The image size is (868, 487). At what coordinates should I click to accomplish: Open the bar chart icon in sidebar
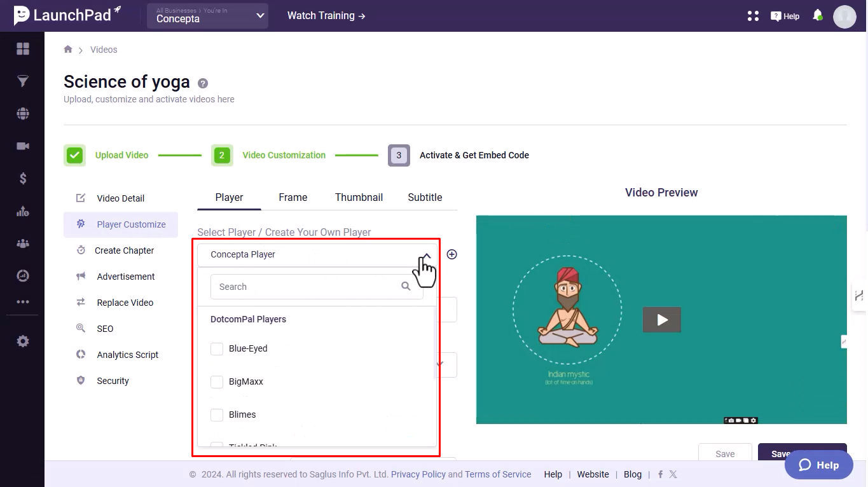click(23, 211)
